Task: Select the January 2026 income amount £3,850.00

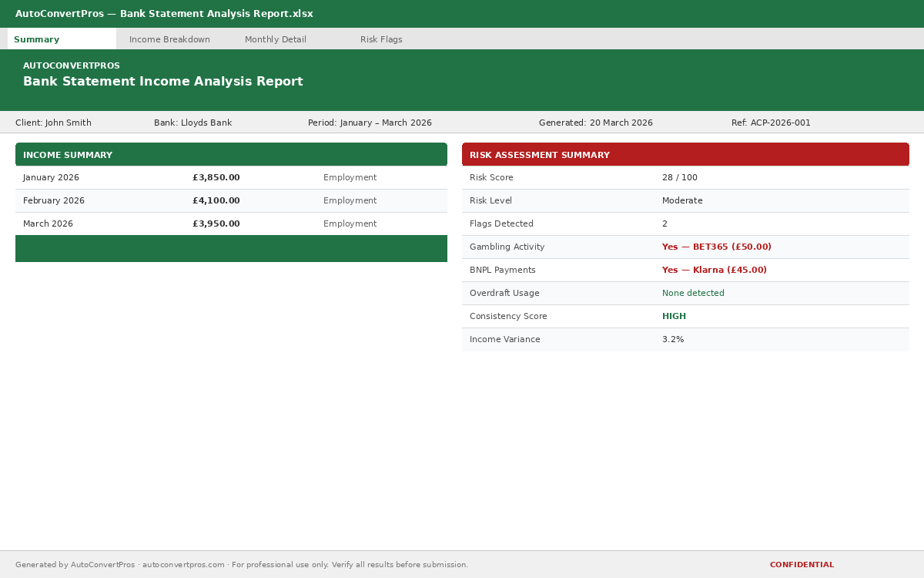Action: [x=216, y=178]
